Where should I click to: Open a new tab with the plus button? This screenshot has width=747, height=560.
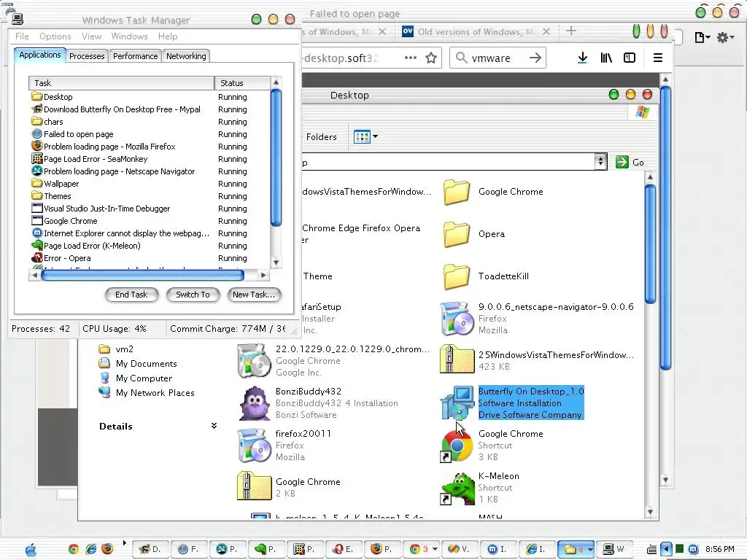(570, 31)
